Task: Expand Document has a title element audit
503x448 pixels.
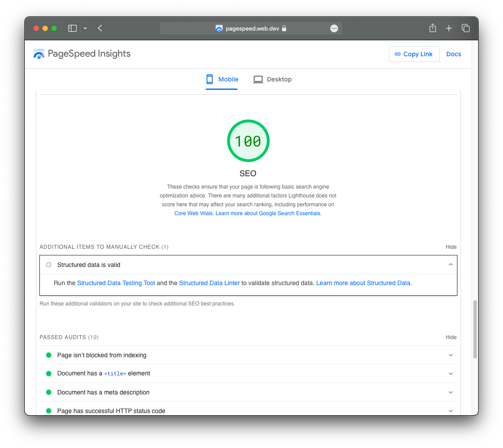Action: click(450, 374)
